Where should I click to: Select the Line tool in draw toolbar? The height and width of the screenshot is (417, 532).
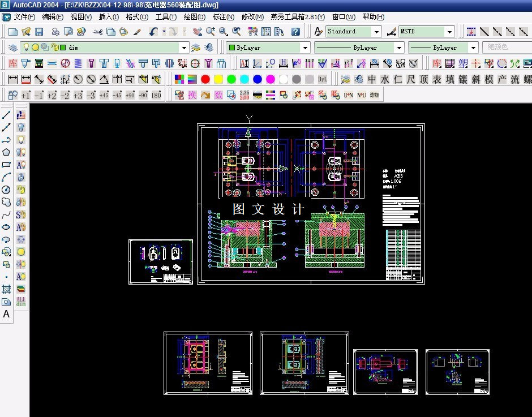click(x=6, y=115)
